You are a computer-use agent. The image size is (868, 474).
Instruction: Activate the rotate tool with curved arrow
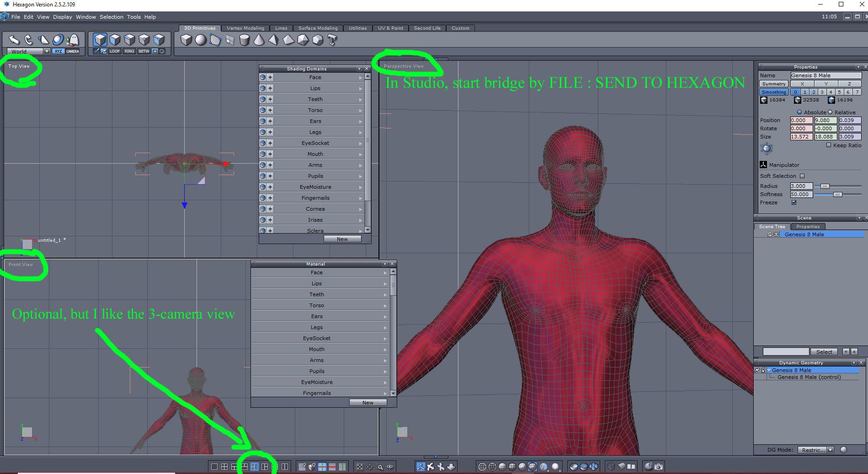[29, 40]
